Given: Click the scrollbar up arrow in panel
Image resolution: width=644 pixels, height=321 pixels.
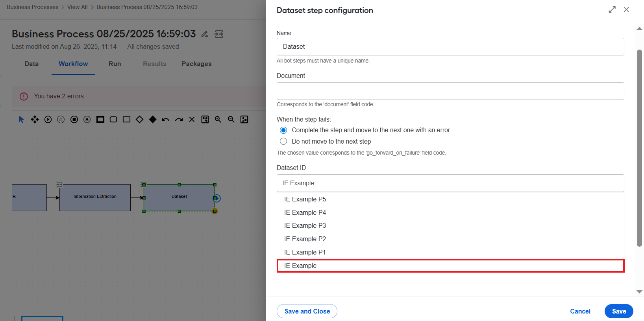Looking at the screenshot, I should (639, 28).
